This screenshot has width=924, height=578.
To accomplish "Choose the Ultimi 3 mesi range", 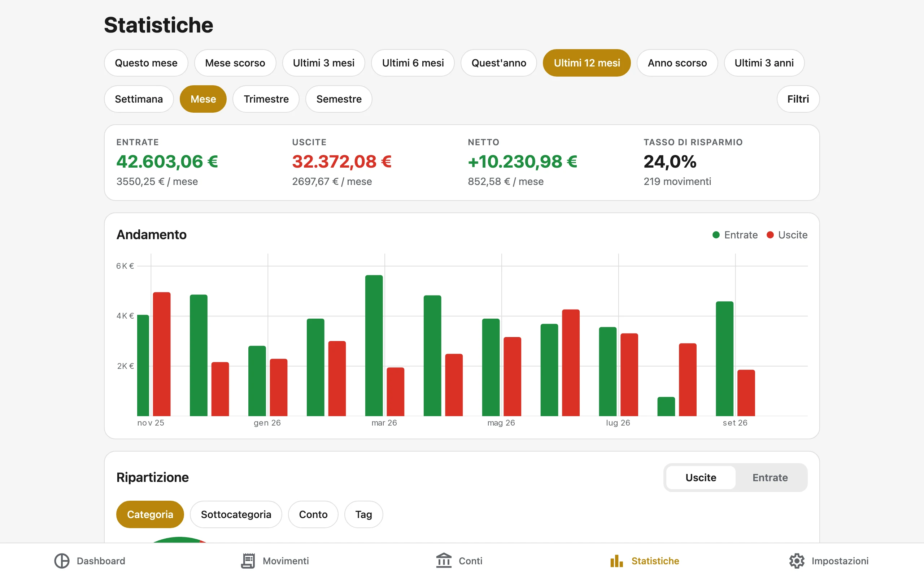I will click(x=324, y=63).
